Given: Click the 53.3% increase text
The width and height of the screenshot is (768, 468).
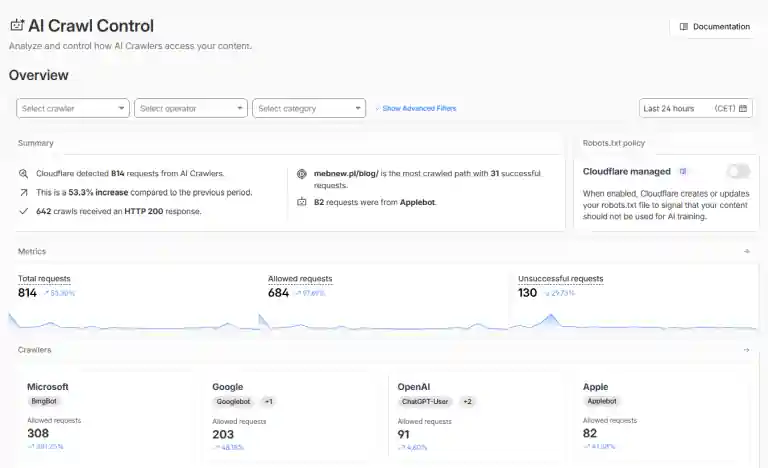Looking at the screenshot, I should click(x=98, y=193).
